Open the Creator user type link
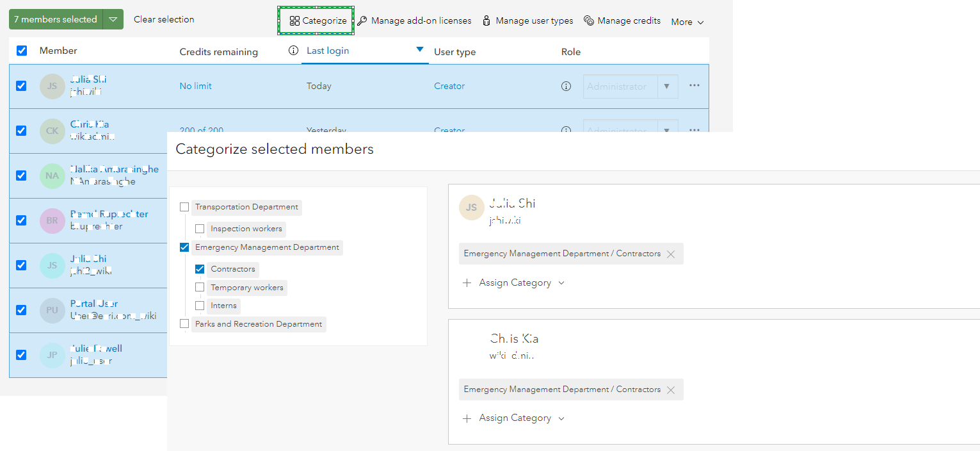The width and height of the screenshot is (980, 451). pos(449,86)
